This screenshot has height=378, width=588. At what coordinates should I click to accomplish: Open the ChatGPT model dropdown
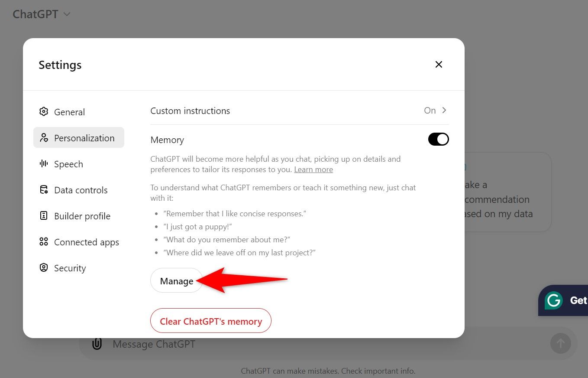tap(42, 14)
